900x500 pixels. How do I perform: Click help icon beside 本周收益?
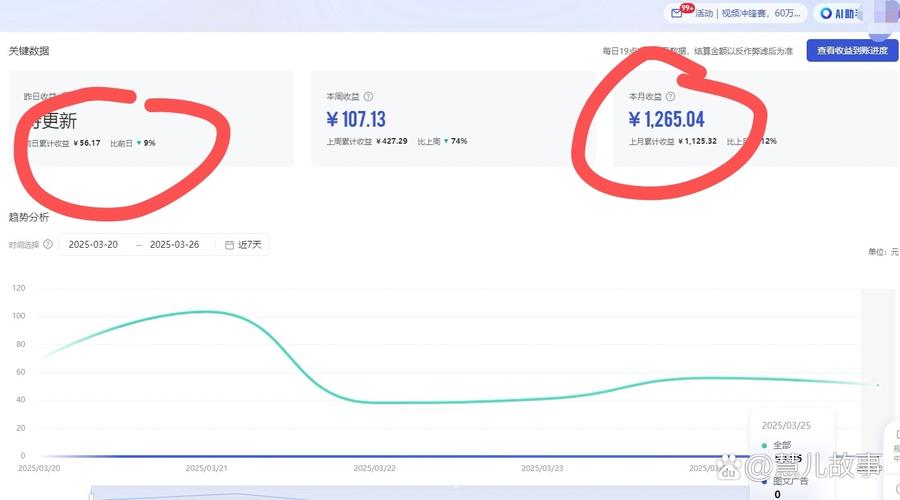coord(368,97)
